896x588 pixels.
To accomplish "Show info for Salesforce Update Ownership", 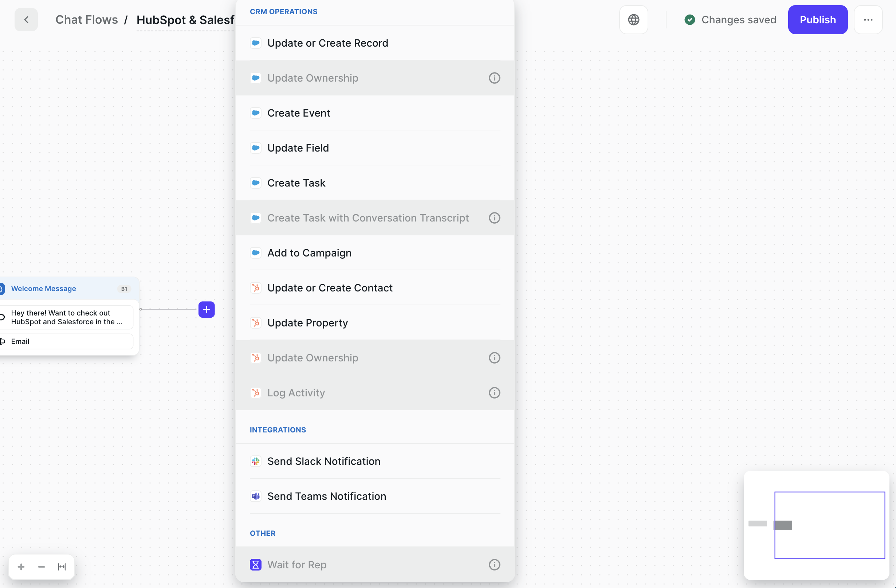I will pyautogui.click(x=494, y=78).
